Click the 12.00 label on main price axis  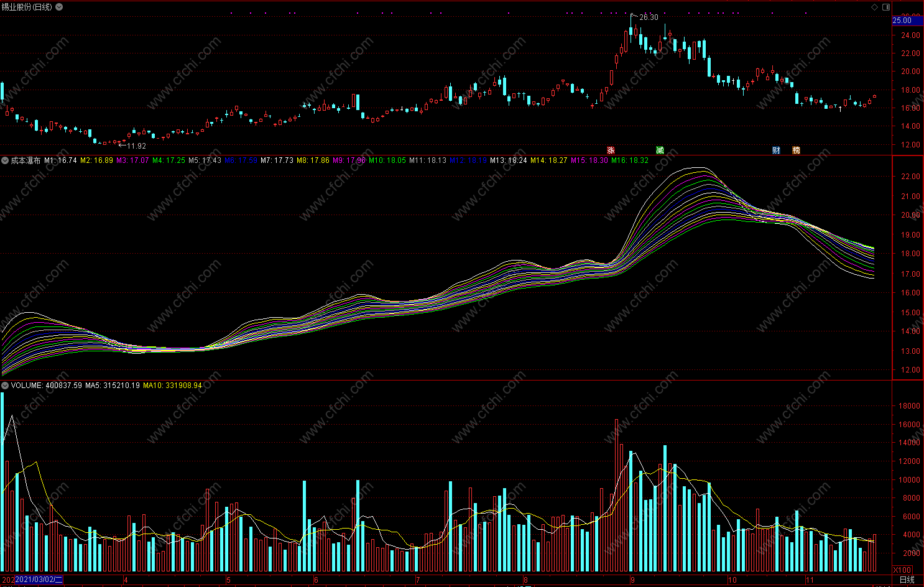910,145
